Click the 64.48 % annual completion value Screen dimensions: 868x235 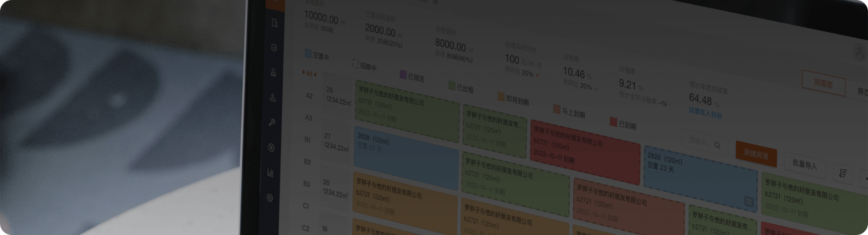[x=704, y=99]
